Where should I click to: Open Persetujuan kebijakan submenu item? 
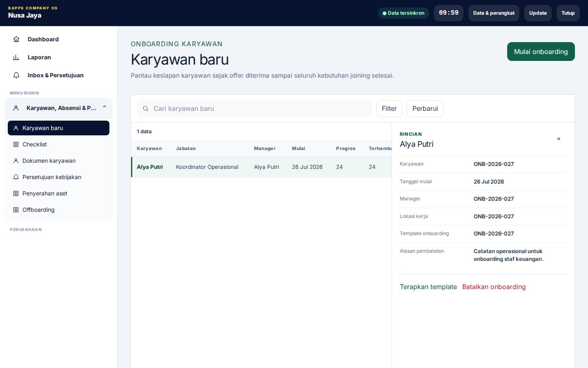point(58,177)
